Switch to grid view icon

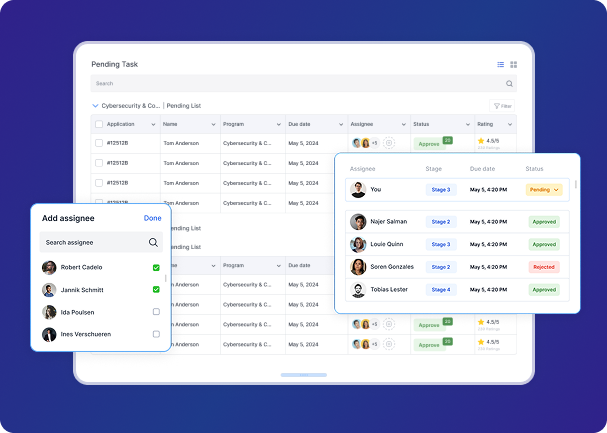[513, 64]
